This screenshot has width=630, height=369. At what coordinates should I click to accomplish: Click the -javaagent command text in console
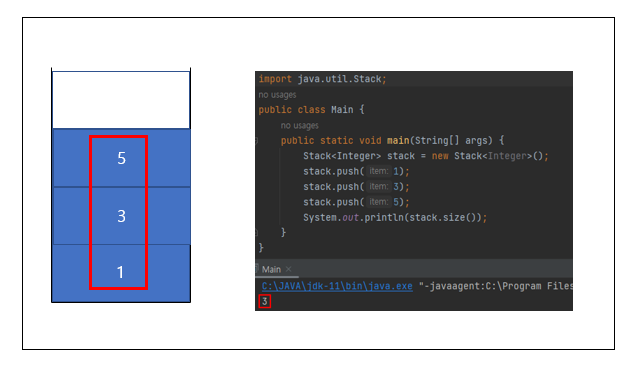496,286
